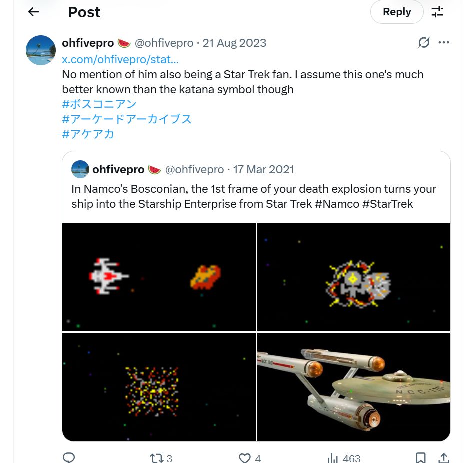Viewport: 476px width, 463px height.
Task: Open the x.com/ohfivepro/stat... link
Action: (x=120, y=59)
